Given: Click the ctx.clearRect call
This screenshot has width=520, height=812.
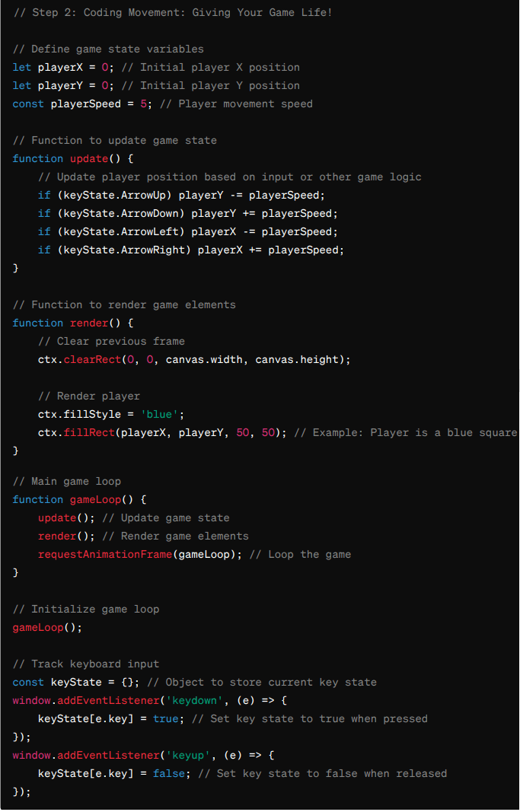Looking at the screenshot, I should [x=193, y=359].
